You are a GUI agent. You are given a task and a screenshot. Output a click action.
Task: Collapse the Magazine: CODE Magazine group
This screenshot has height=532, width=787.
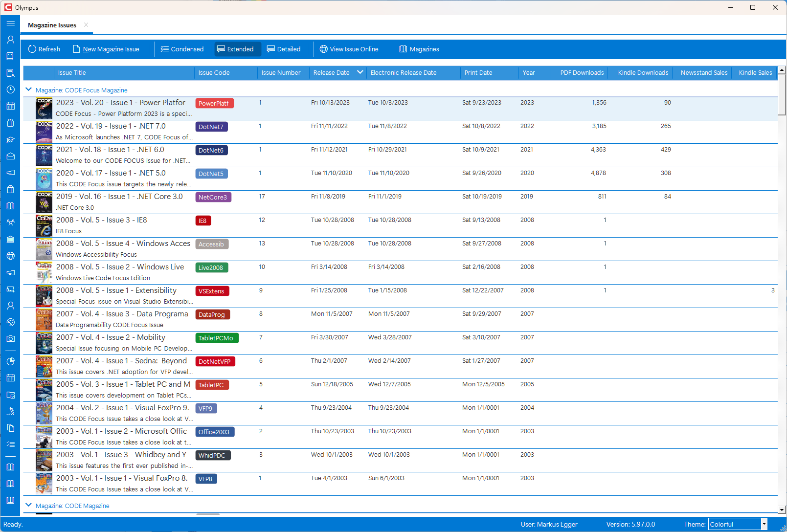(x=28, y=505)
